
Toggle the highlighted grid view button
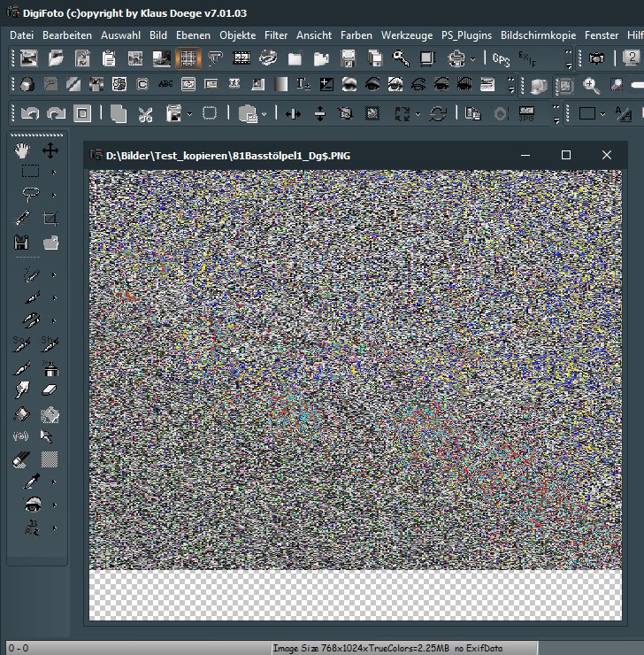pyautogui.click(x=188, y=58)
